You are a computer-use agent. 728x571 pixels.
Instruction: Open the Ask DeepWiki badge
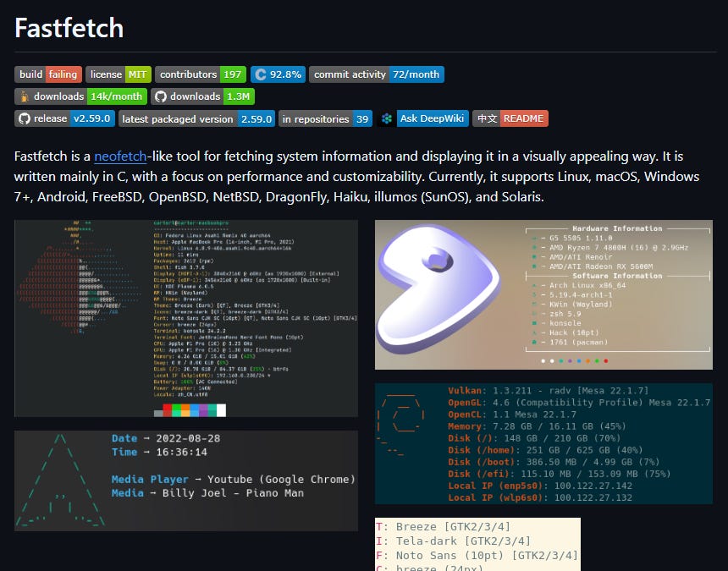tap(423, 118)
